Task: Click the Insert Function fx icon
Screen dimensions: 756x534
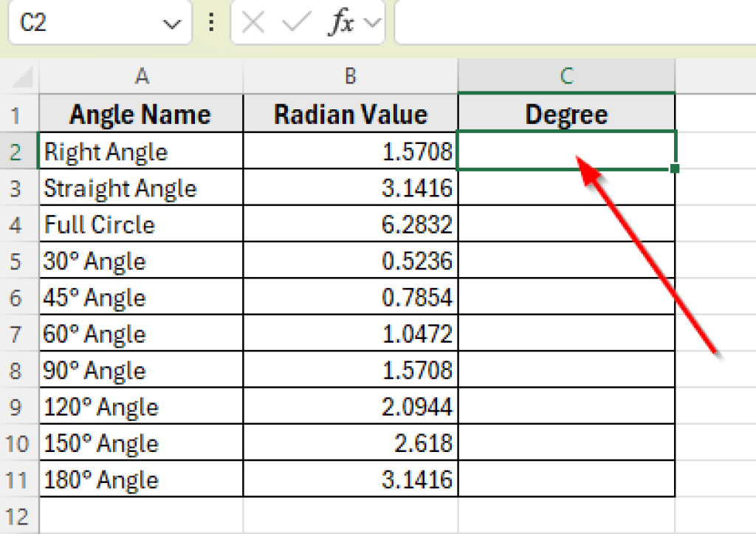Action: click(339, 22)
